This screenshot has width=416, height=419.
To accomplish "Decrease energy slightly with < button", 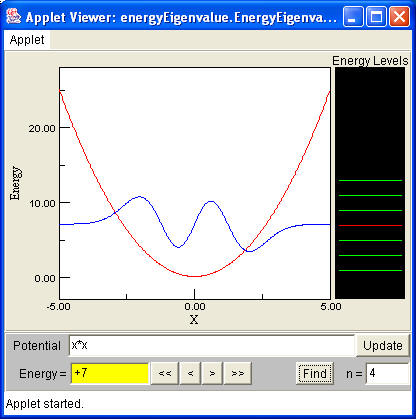I will (190, 373).
